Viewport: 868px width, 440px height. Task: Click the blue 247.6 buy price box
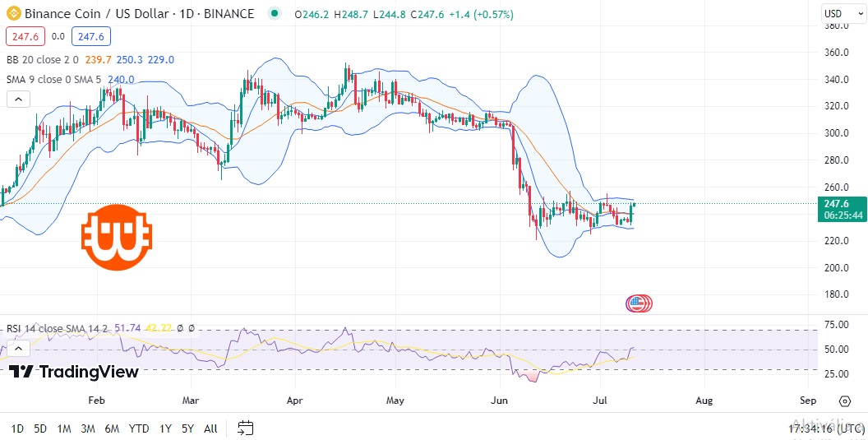(90, 36)
